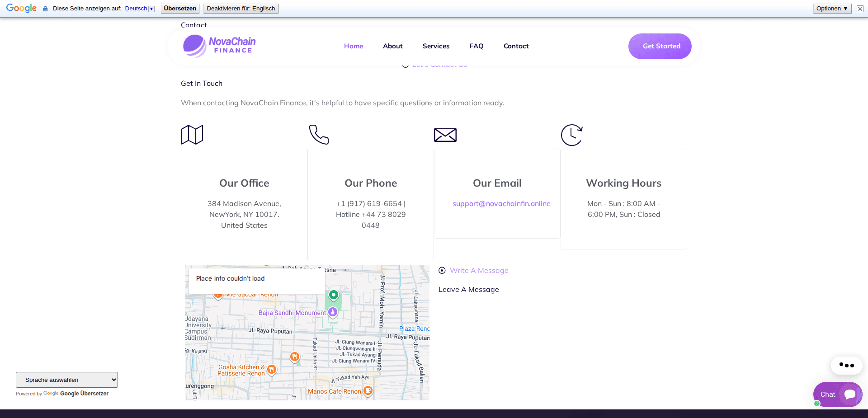This screenshot has width=868, height=418.
Task: Click the Google logo in the translate bar
Action: click(x=21, y=8)
